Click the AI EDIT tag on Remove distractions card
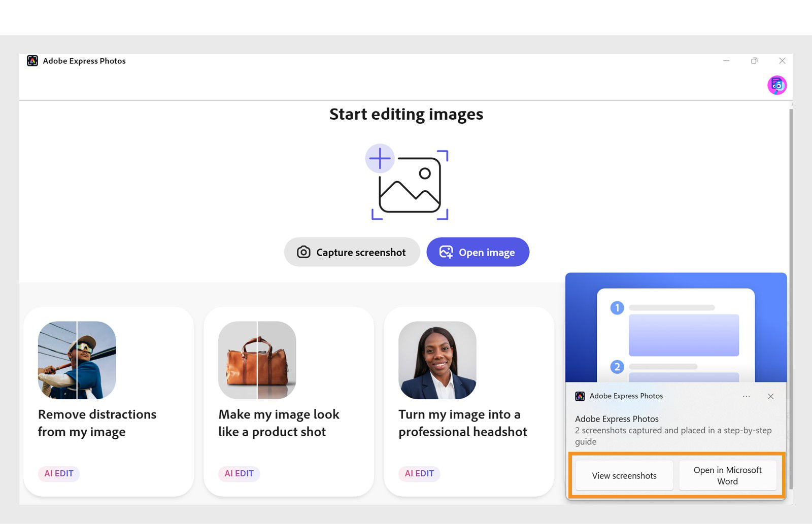Screen dimensions: 812x524 59,473
